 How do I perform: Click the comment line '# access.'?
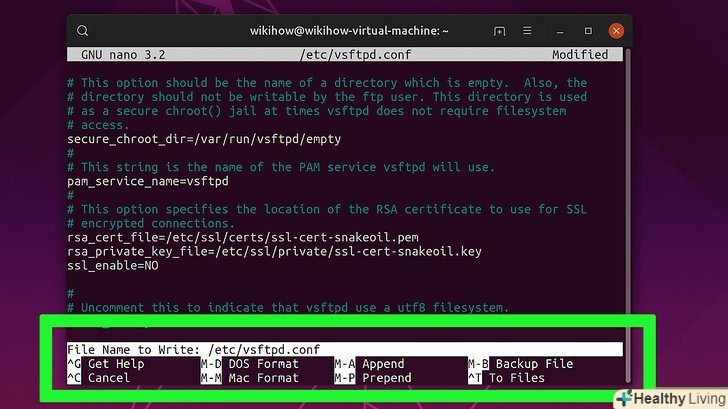point(98,125)
